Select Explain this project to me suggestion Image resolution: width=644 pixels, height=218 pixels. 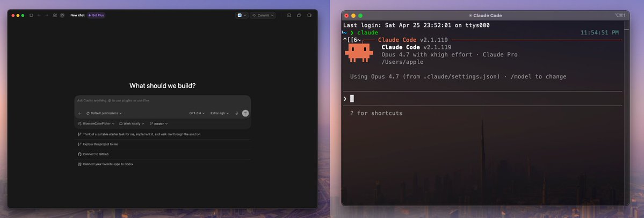coord(162,144)
